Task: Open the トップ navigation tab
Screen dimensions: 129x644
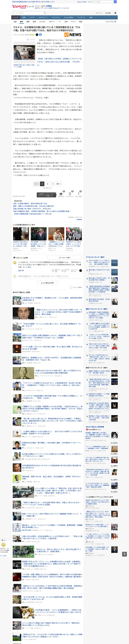Action: click(x=15, y=17)
